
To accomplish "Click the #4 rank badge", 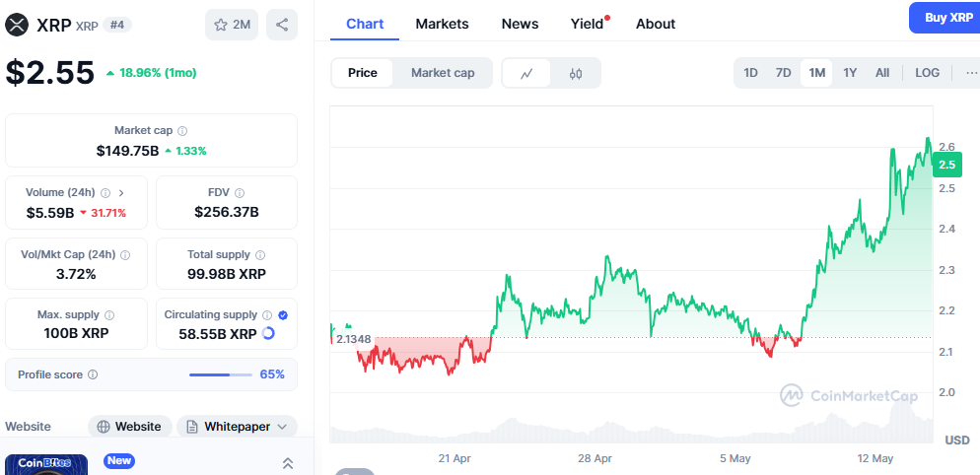I will pos(117,25).
